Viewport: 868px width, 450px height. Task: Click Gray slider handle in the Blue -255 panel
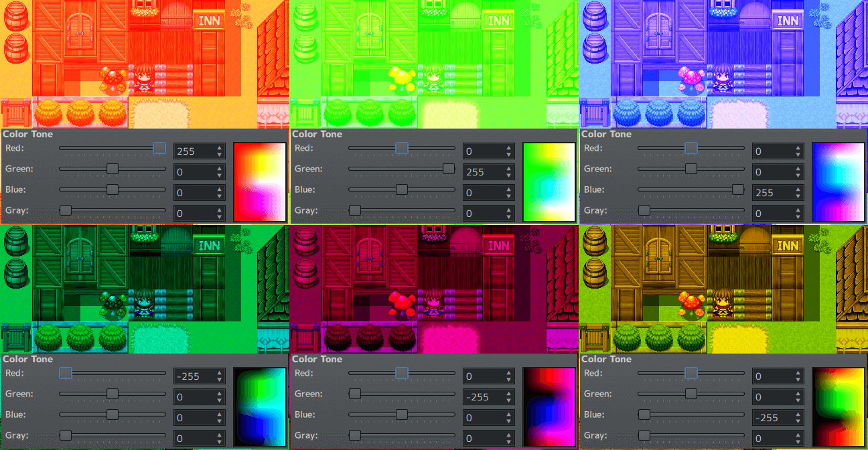[644, 435]
